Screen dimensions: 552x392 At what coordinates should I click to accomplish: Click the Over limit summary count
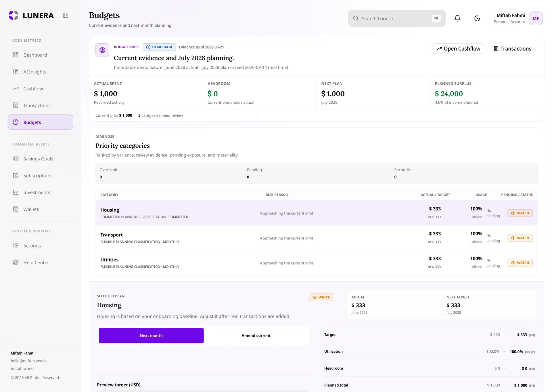101,177
